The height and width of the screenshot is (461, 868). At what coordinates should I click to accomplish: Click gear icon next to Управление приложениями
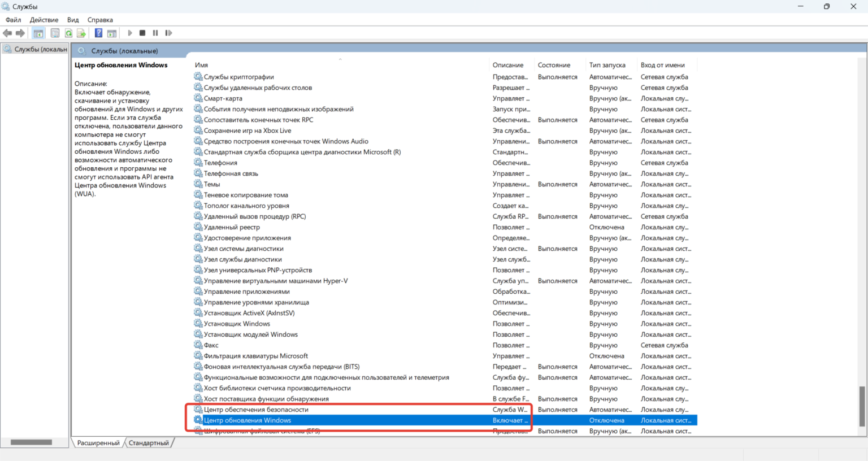click(x=198, y=292)
